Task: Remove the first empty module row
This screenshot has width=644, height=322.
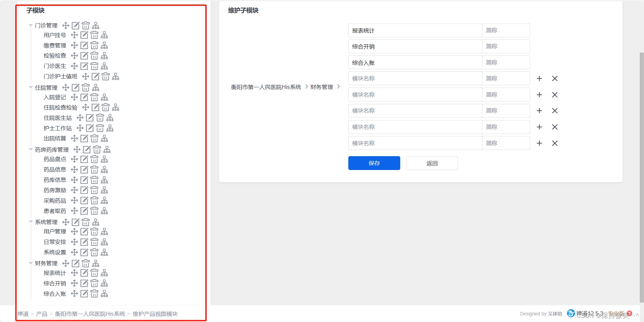Action: (x=555, y=79)
